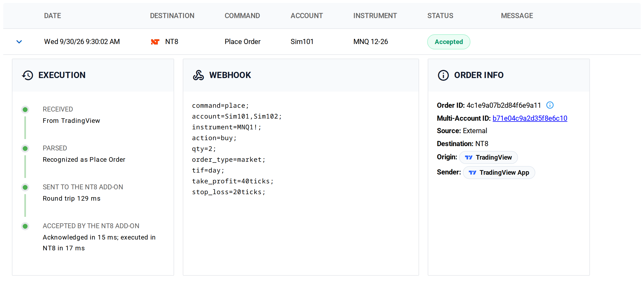The image size is (644, 283).
Task: Click the TradingView logo in the Sender badge
Action: pos(472,173)
